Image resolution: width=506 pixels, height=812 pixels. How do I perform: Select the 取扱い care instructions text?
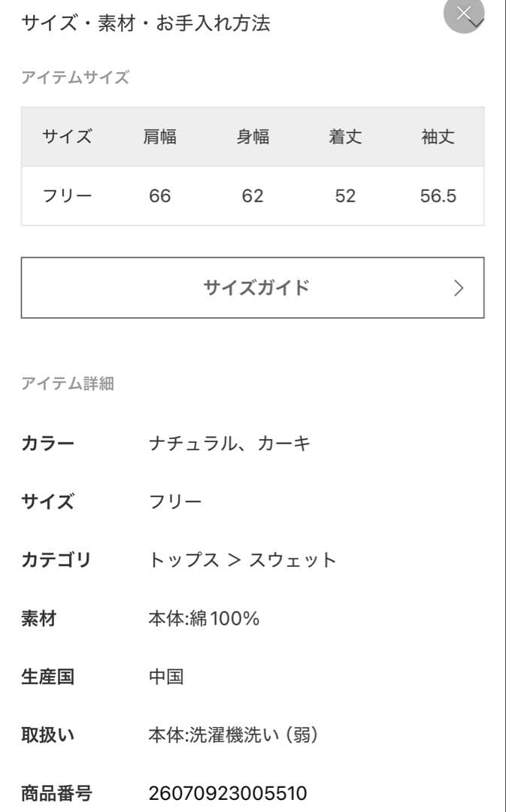(x=235, y=735)
